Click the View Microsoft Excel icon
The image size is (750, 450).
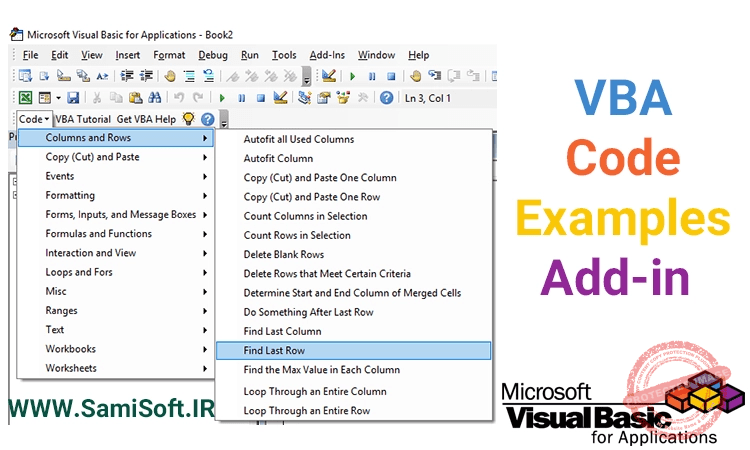pyautogui.click(x=25, y=98)
